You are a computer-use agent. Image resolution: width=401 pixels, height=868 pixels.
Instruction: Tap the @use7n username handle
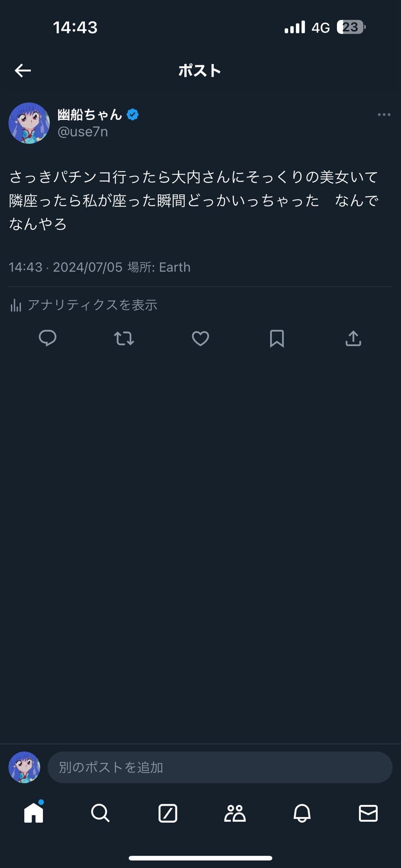83,132
